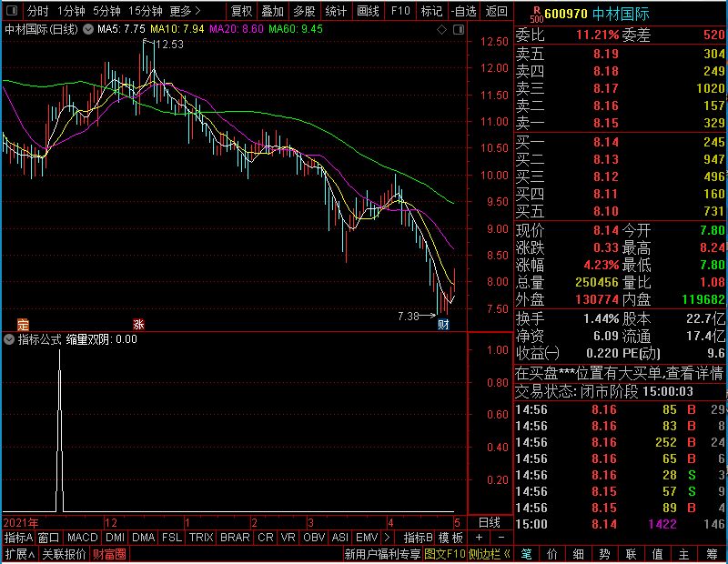Switch to the 值 value tab
This screenshot has height=564, width=728.
pos(657,554)
